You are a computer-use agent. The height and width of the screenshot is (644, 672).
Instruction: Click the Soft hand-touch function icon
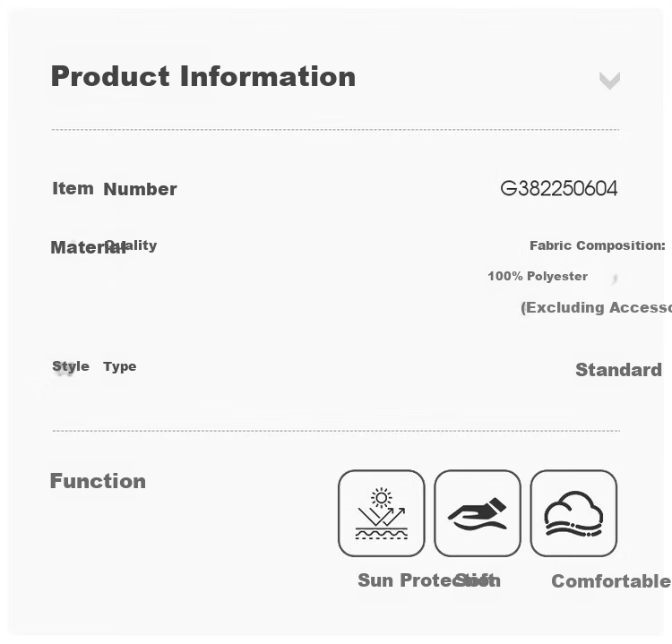tap(477, 513)
